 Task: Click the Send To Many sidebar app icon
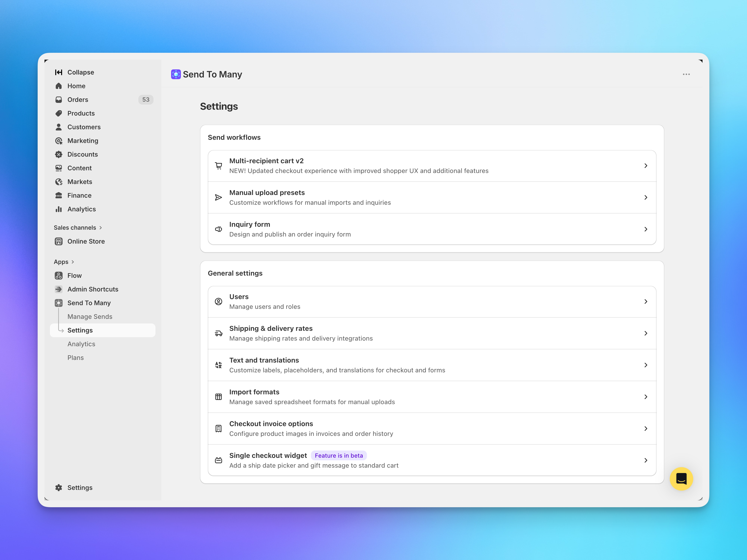58,303
